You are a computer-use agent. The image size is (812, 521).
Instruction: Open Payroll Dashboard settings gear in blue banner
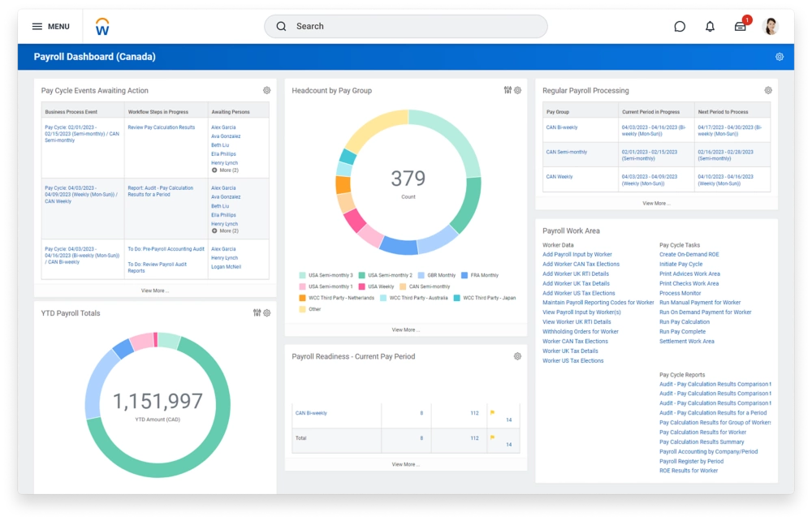tap(780, 57)
